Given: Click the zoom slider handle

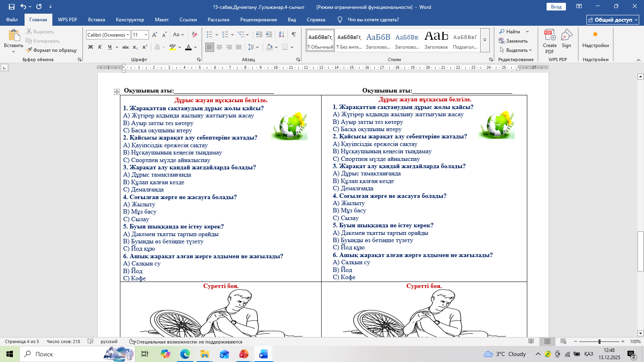Looking at the screenshot, I should pos(599,341).
